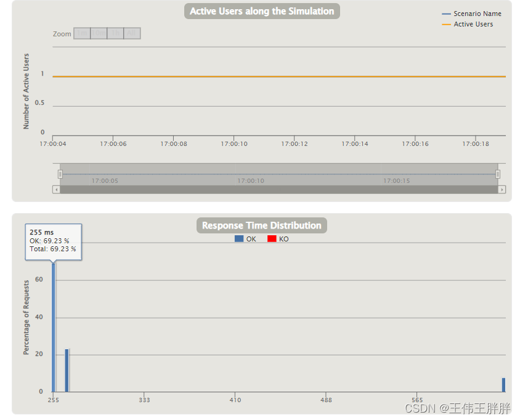Toggle the Active Users legend series

[x=468, y=24]
